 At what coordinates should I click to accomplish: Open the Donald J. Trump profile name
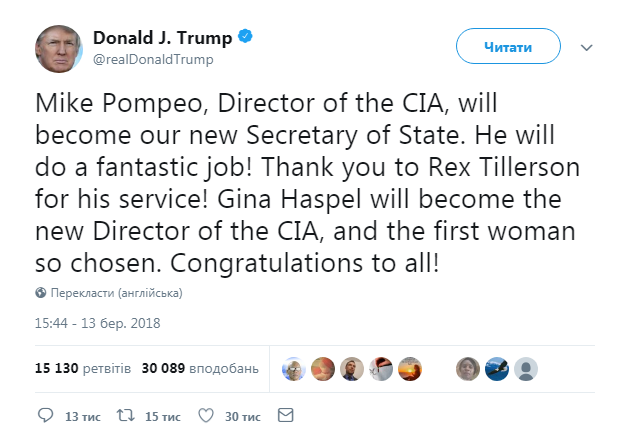click(x=162, y=38)
